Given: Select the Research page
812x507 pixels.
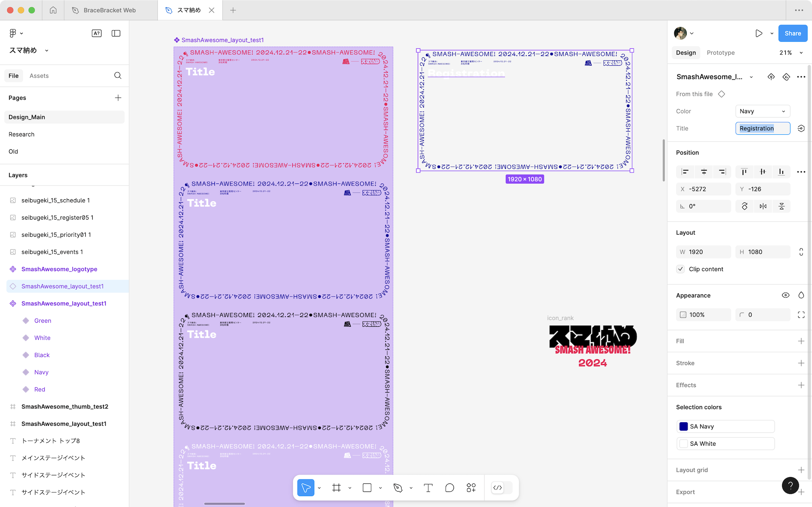Looking at the screenshot, I should pos(22,134).
